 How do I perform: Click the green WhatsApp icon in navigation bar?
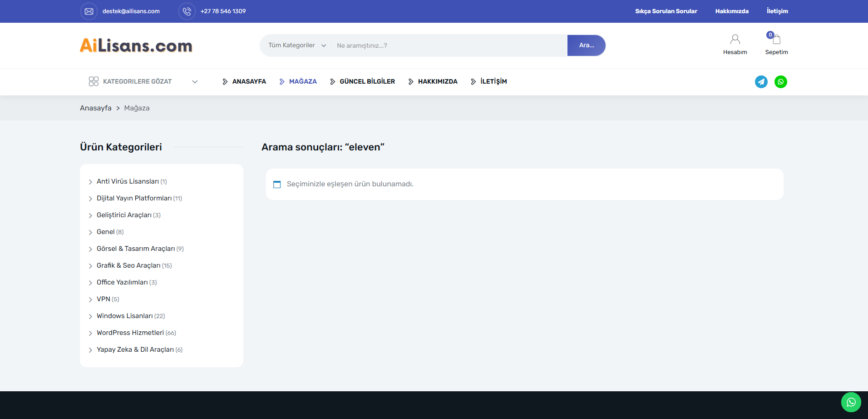(x=781, y=82)
